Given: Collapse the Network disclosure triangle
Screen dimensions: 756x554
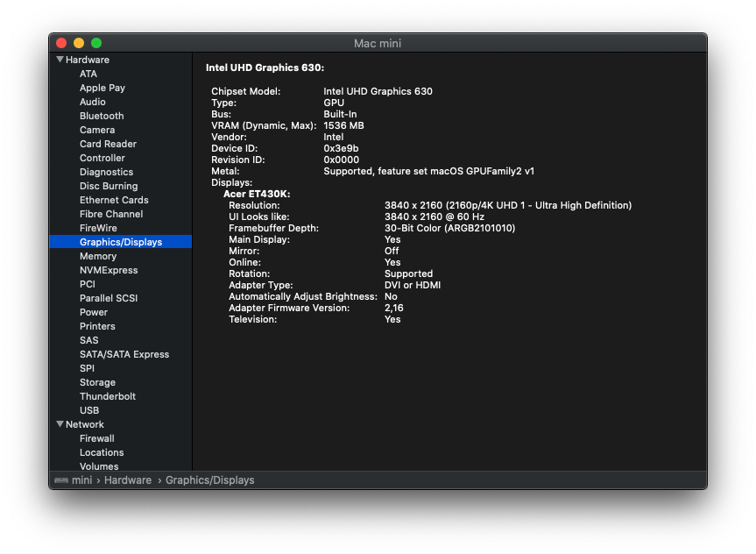Looking at the screenshot, I should tap(60, 424).
